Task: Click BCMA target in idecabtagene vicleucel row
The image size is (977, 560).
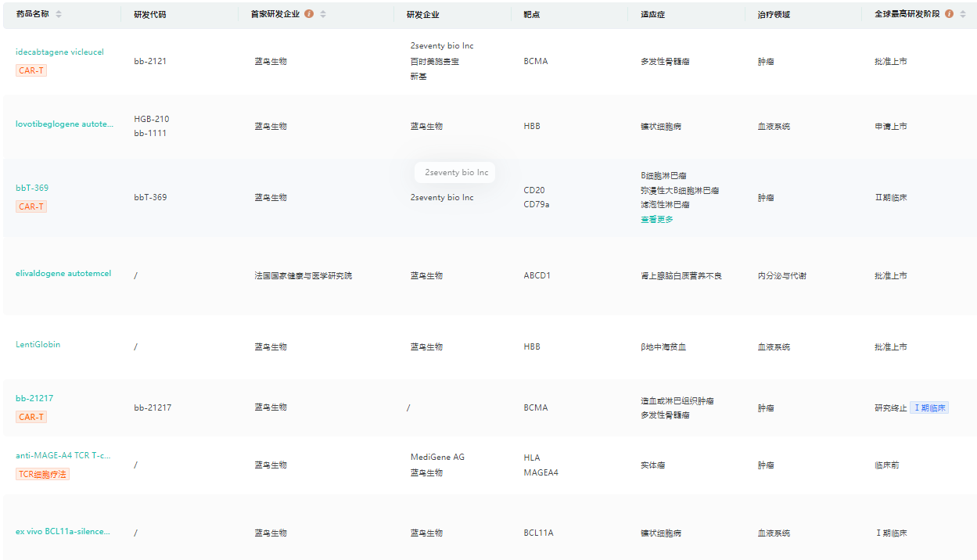Action: click(536, 61)
